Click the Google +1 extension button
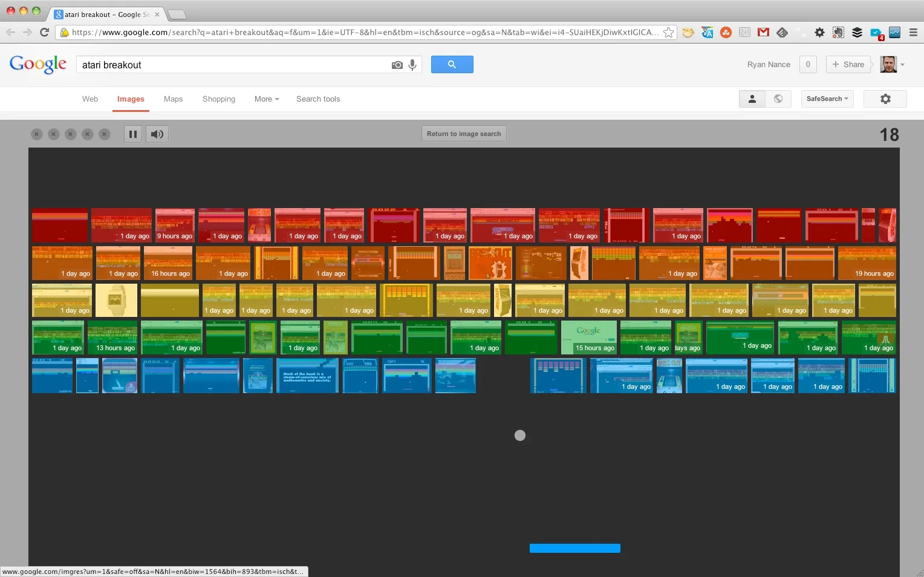The image size is (924, 577). tap(744, 33)
